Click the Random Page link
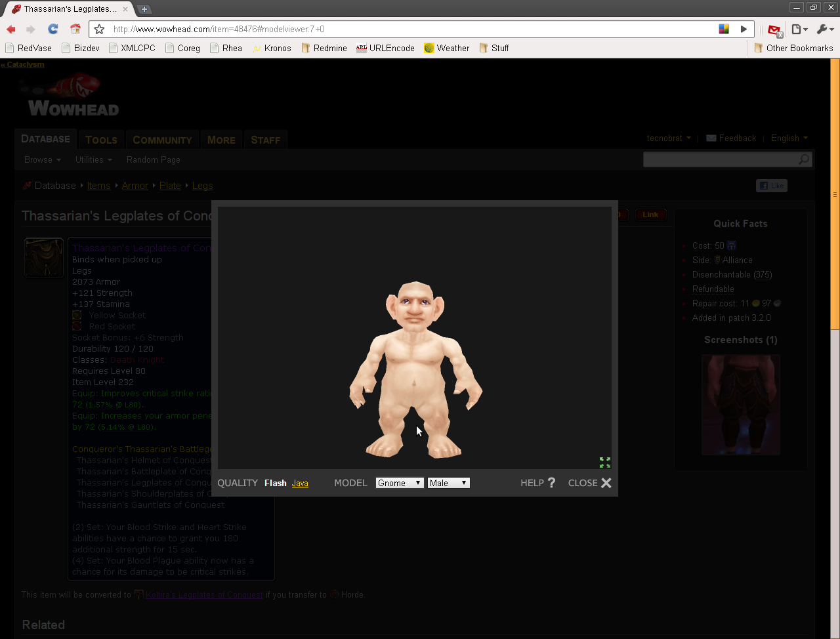Viewport: 840px width, 639px height. tap(153, 159)
